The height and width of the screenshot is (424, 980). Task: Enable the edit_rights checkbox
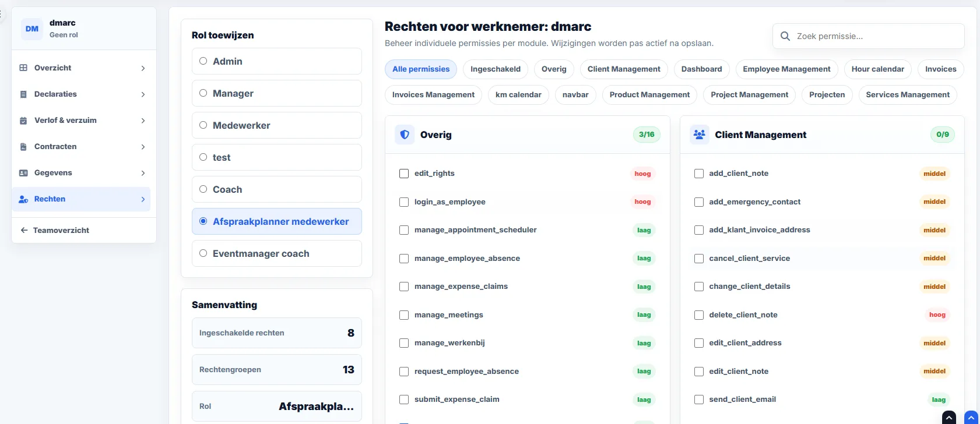coord(404,174)
